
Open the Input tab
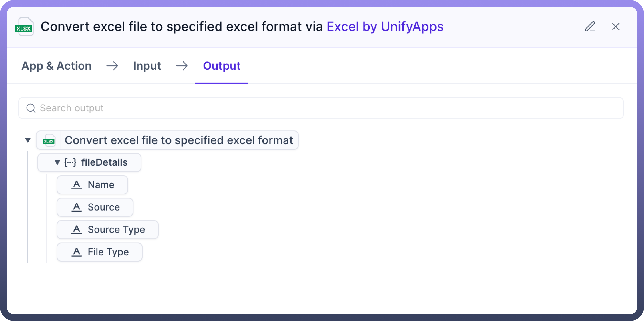[147, 66]
